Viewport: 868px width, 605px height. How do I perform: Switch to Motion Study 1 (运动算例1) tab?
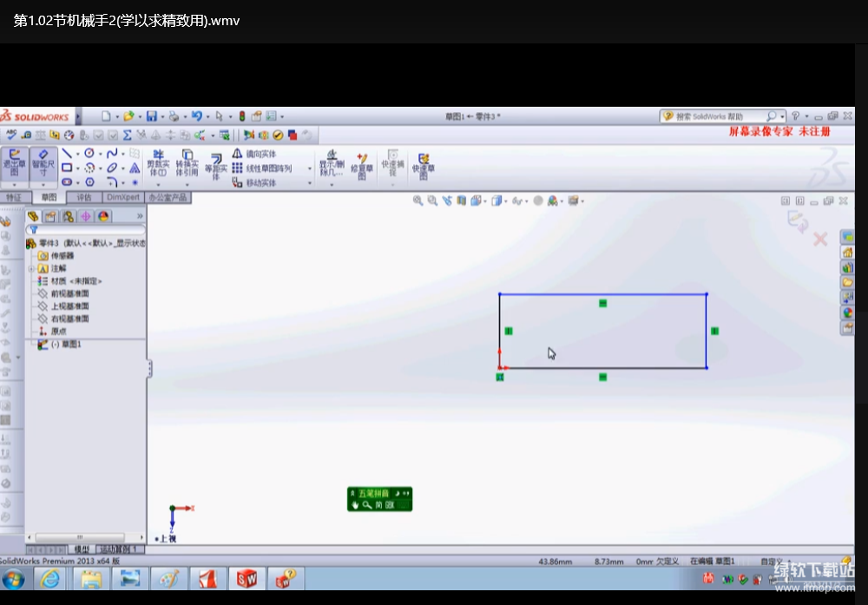click(x=120, y=549)
